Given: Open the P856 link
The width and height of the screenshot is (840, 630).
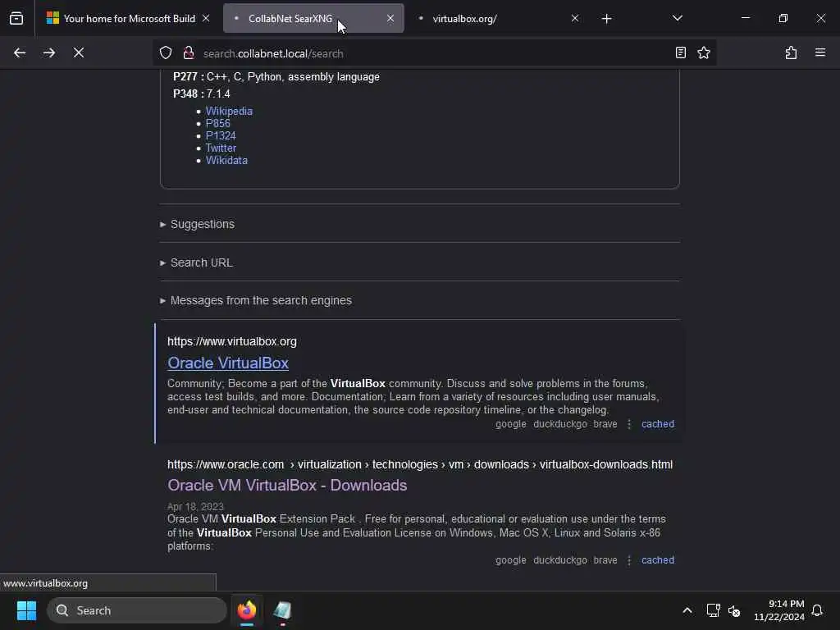Looking at the screenshot, I should pos(218,123).
